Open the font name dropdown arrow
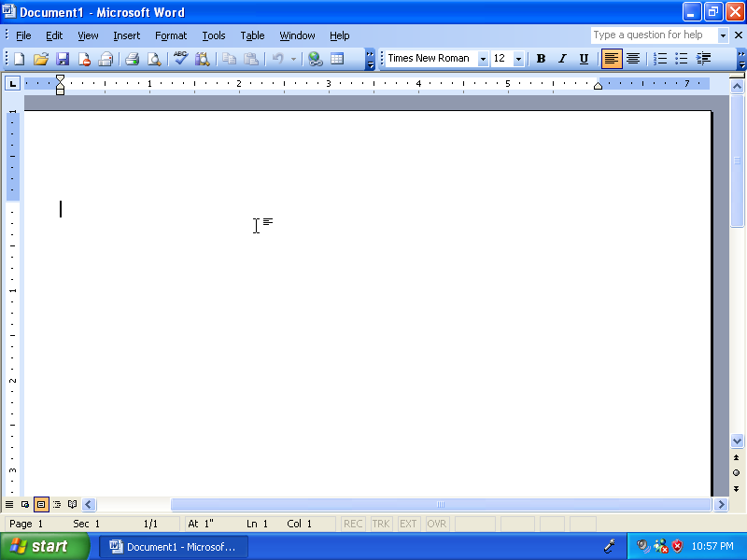 pyautogui.click(x=483, y=59)
